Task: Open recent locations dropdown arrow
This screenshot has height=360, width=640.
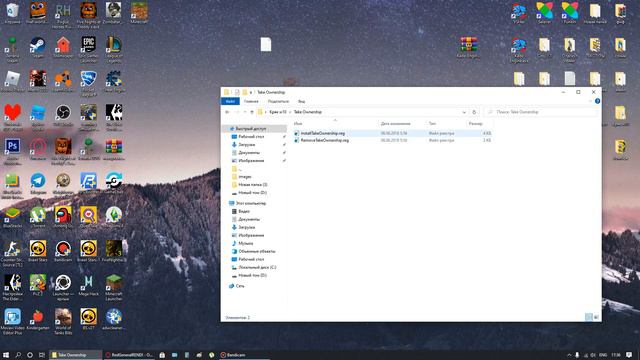Action: tap(245, 112)
